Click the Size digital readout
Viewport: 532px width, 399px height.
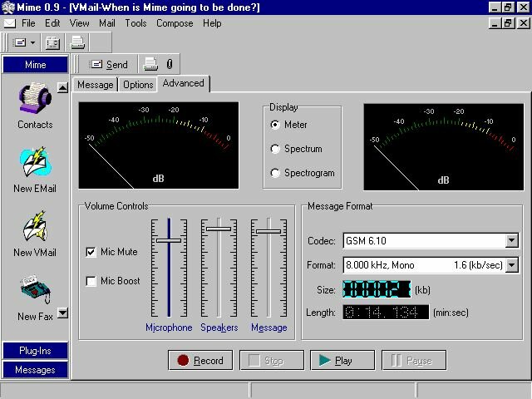click(377, 289)
